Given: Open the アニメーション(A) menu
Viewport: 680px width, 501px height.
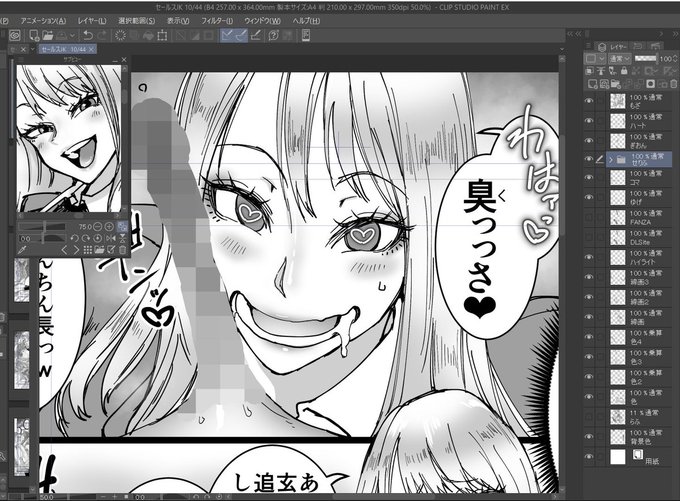Looking at the screenshot, I should (x=43, y=21).
